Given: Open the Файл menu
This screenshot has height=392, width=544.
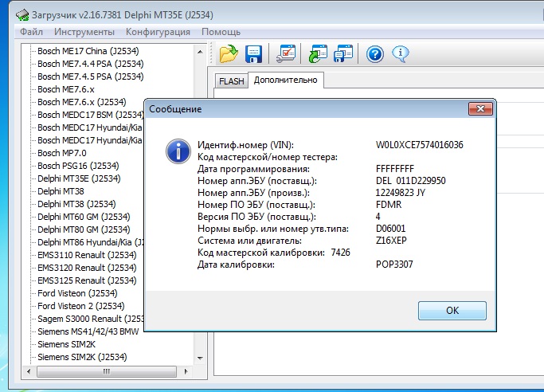Looking at the screenshot, I should pos(32,32).
